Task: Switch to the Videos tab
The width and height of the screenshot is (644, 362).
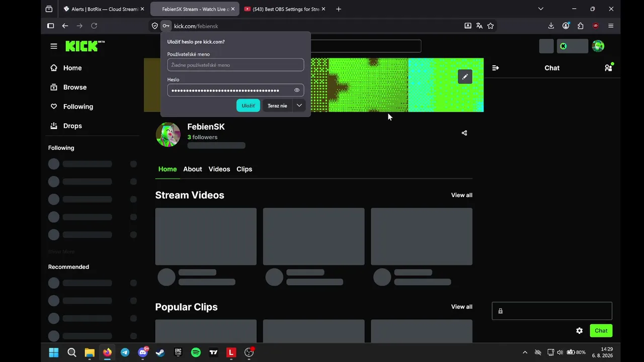Action: pos(219,169)
